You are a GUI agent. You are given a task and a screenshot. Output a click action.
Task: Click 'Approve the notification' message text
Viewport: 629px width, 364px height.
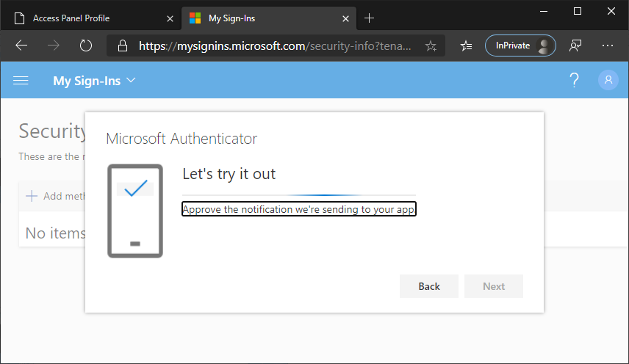click(299, 209)
